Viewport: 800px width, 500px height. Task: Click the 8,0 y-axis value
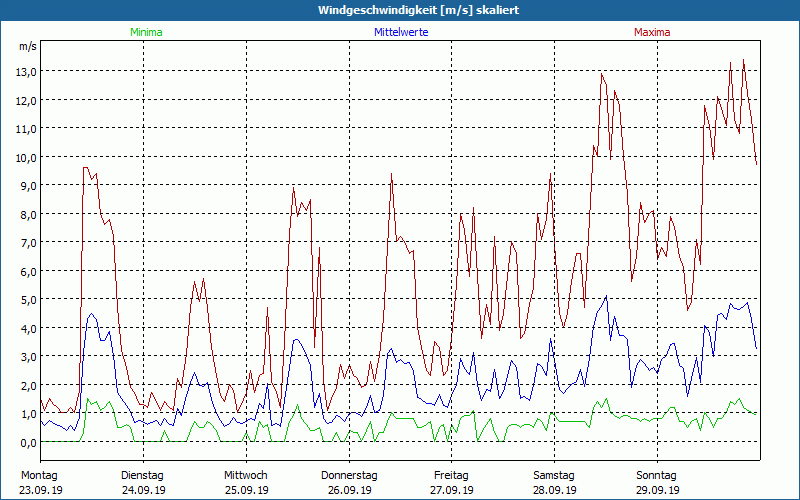point(28,215)
